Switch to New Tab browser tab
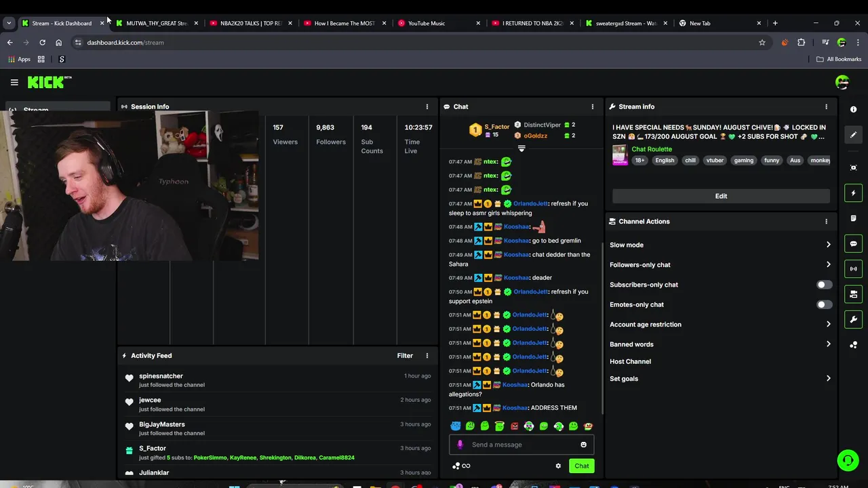 (719, 23)
